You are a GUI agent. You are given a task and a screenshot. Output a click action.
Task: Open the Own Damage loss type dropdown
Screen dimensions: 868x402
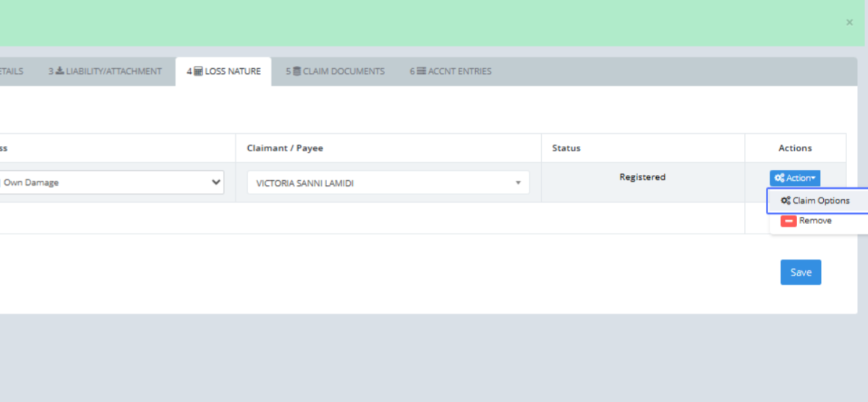click(216, 183)
